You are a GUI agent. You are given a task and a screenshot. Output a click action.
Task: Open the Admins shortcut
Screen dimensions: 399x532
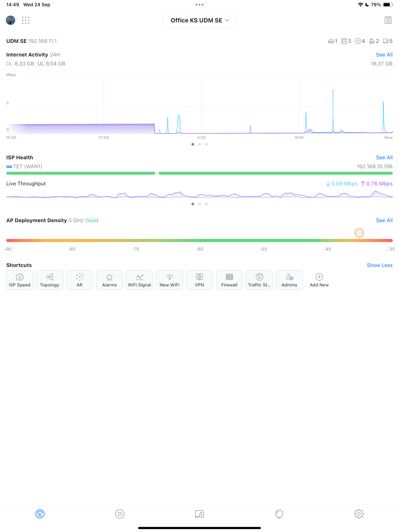[x=289, y=280]
